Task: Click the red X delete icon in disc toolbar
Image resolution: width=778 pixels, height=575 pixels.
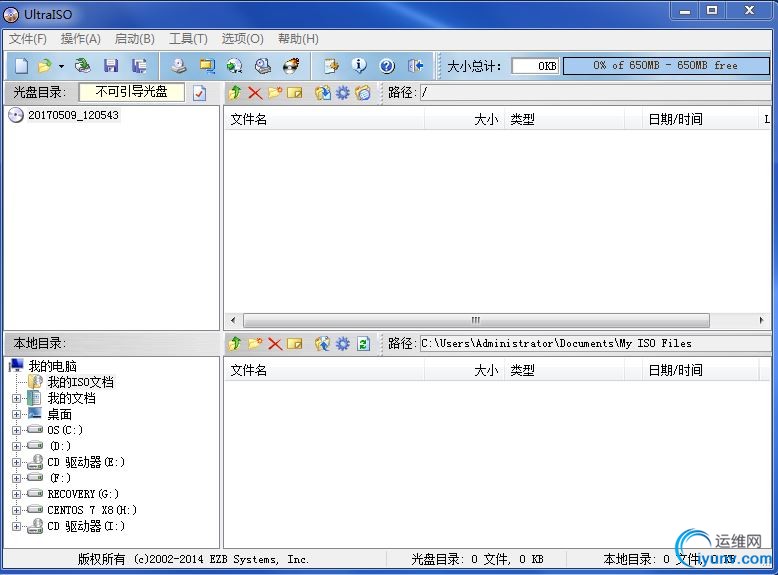Action: click(255, 92)
